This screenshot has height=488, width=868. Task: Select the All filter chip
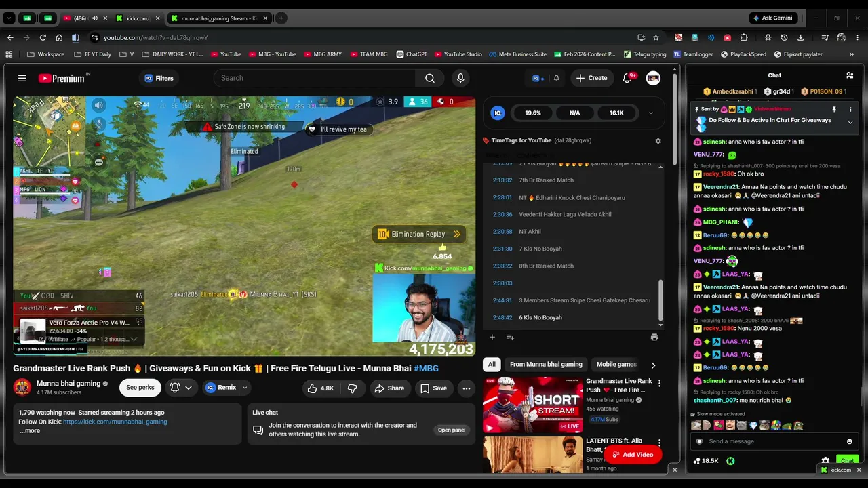(x=492, y=365)
